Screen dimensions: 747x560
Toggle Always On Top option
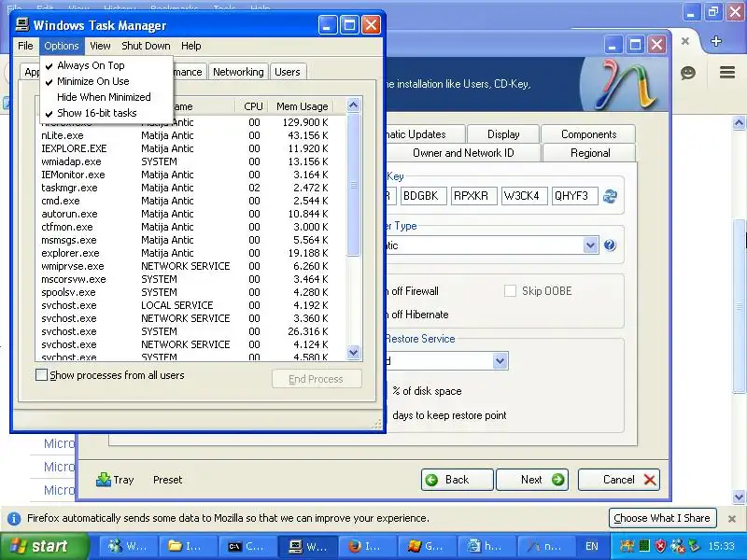coord(106,65)
